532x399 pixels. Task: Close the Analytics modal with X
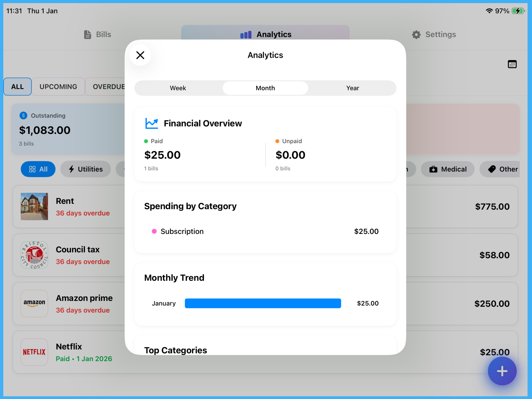point(140,55)
